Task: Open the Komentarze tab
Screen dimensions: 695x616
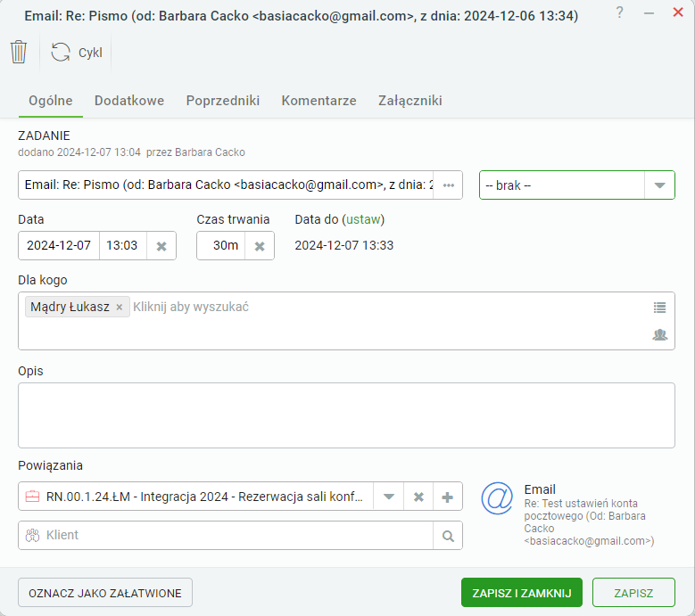Action: pyautogui.click(x=319, y=101)
